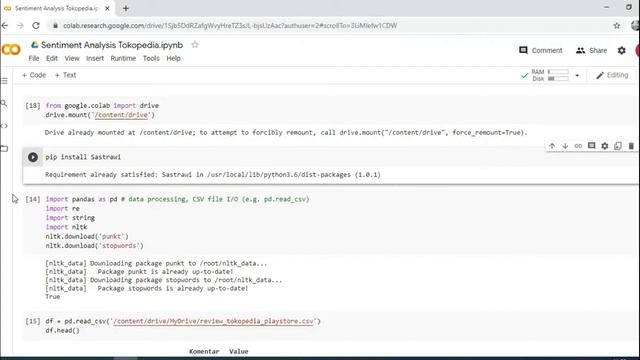Screen dimensions: 640x360
Task: Select the cell 14 execution counter
Action: click(33, 199)
